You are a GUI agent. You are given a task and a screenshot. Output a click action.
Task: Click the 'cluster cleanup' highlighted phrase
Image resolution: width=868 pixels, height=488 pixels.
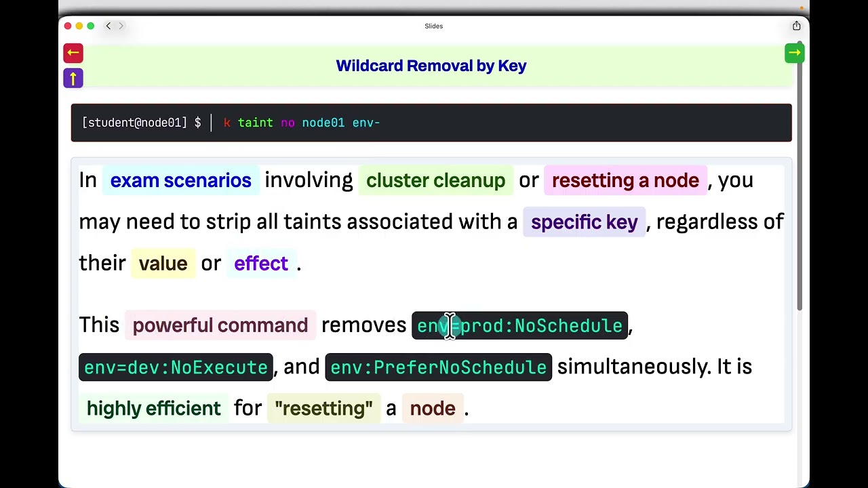click(x=435, y=180)
